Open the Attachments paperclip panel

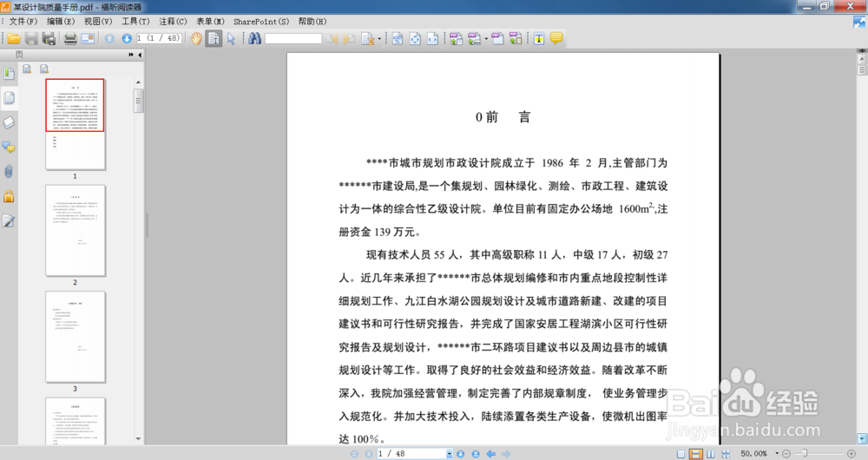point(9,172)
